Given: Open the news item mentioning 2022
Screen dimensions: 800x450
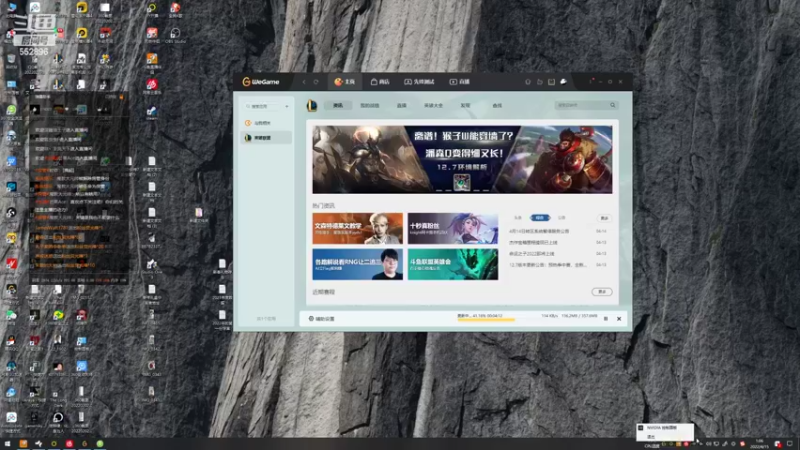Looking at the screenshot, I should 558,254.
